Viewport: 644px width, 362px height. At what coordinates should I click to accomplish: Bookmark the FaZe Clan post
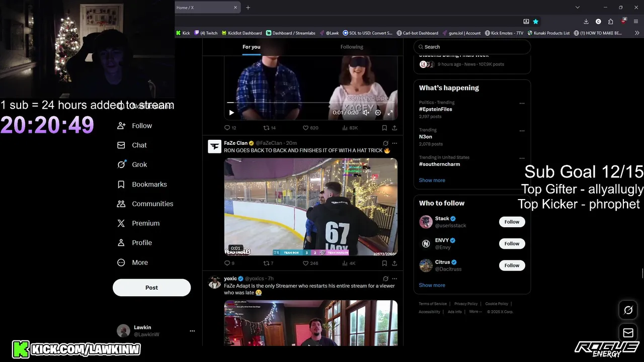point(384,263)
